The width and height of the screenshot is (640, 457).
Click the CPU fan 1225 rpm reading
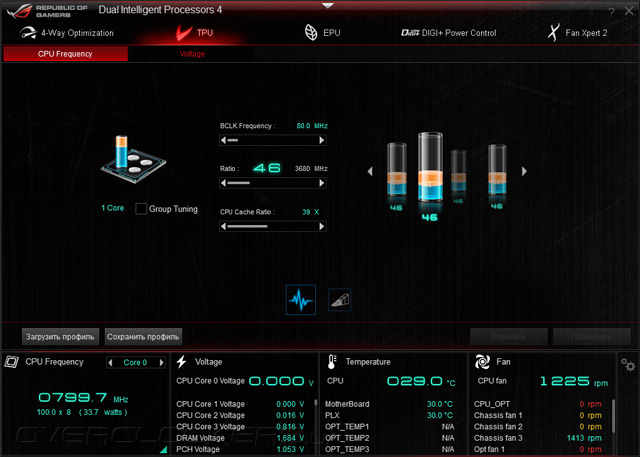[573, 382]
